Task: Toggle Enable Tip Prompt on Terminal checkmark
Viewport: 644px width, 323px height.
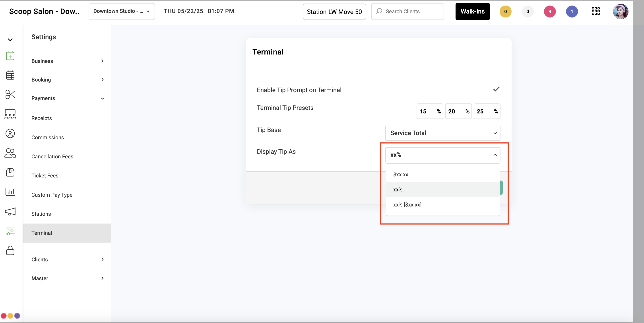Action: point(496,89)
